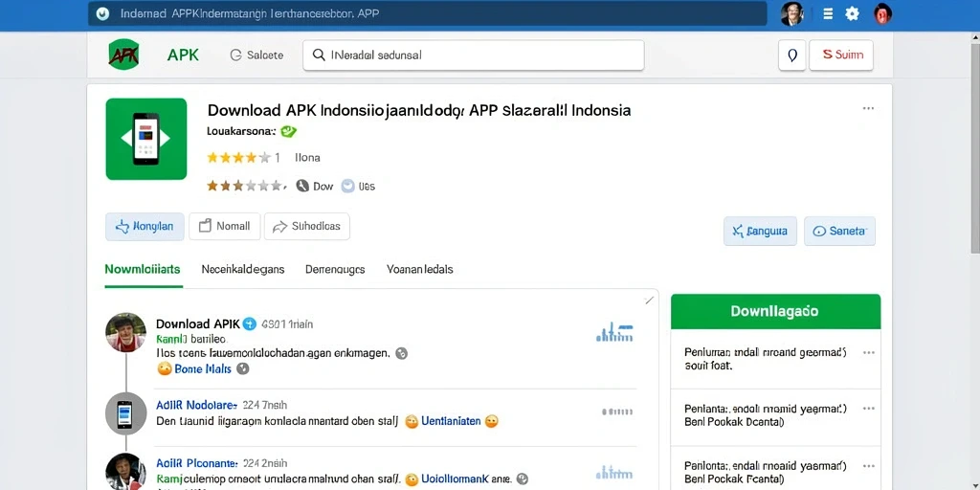Open the hamburger menu icon in top bar

point(828,13)
